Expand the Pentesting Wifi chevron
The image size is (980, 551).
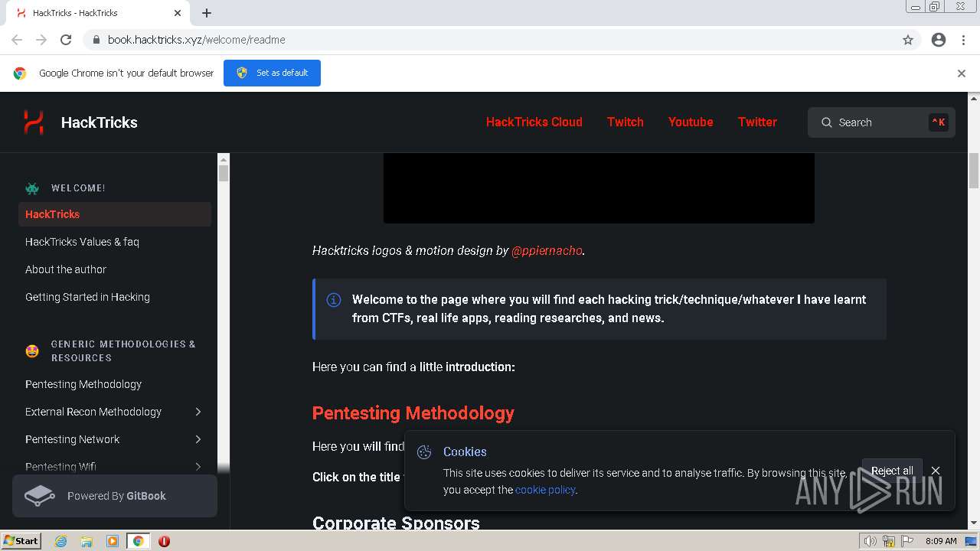point(198,467)
